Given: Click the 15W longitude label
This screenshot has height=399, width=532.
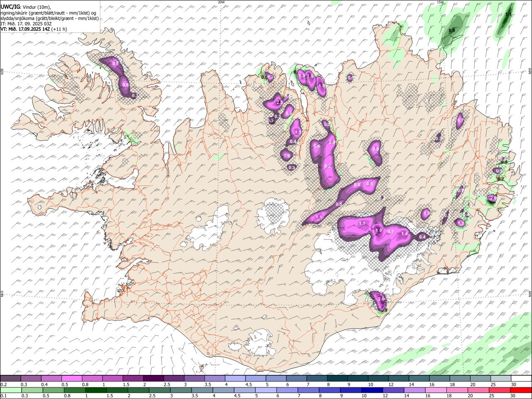Looking at the screenshot, I should [x=440, y=2].
